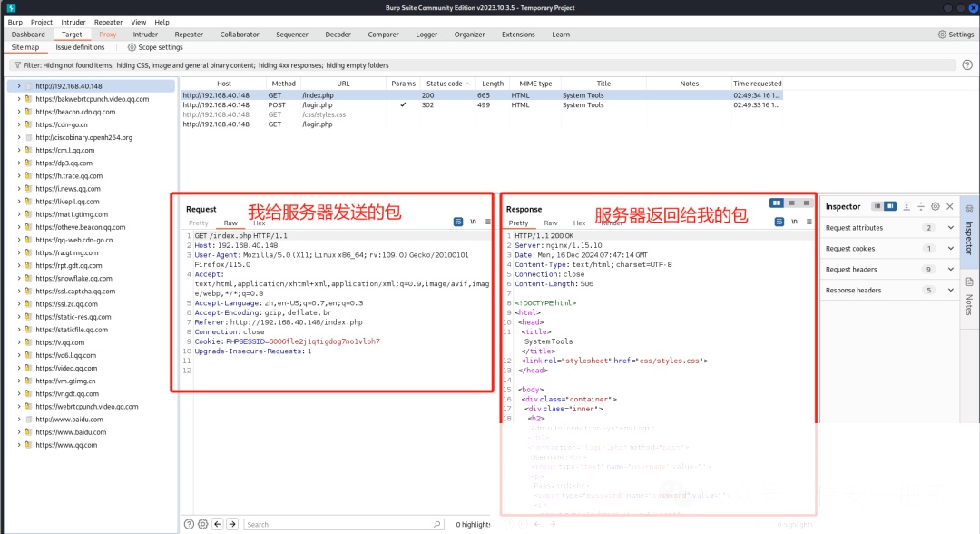The height and width of the screenshot is (534, 980).
Task: Expand Request headers section
Action: (x=951, y=270)
